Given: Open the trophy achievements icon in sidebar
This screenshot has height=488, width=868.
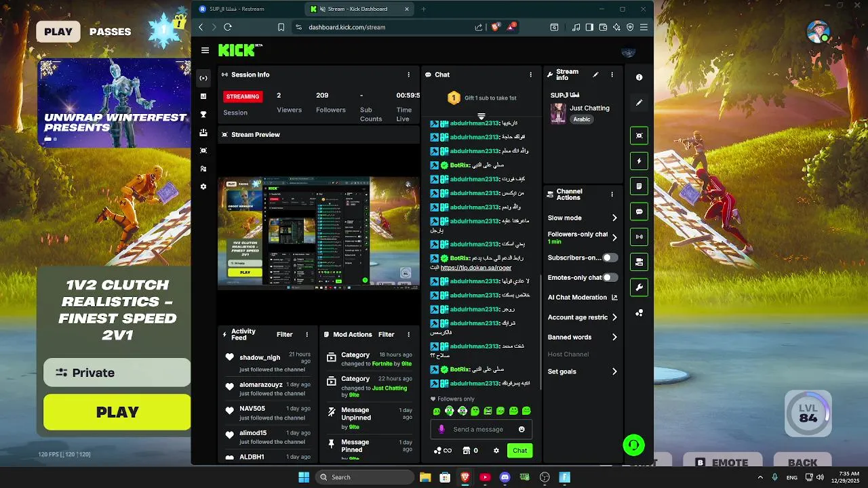Looking at the screenshot, I should pyautogui.click(x=203, y=115).
